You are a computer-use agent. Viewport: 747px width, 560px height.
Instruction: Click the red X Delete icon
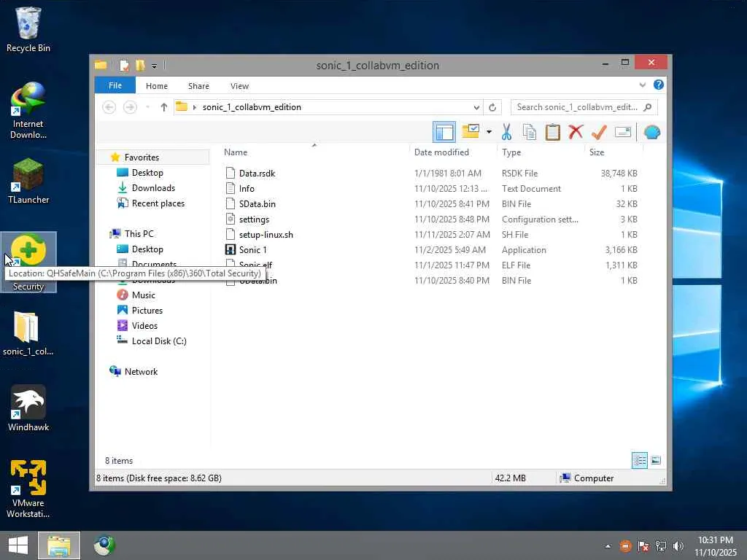point(576,131)
